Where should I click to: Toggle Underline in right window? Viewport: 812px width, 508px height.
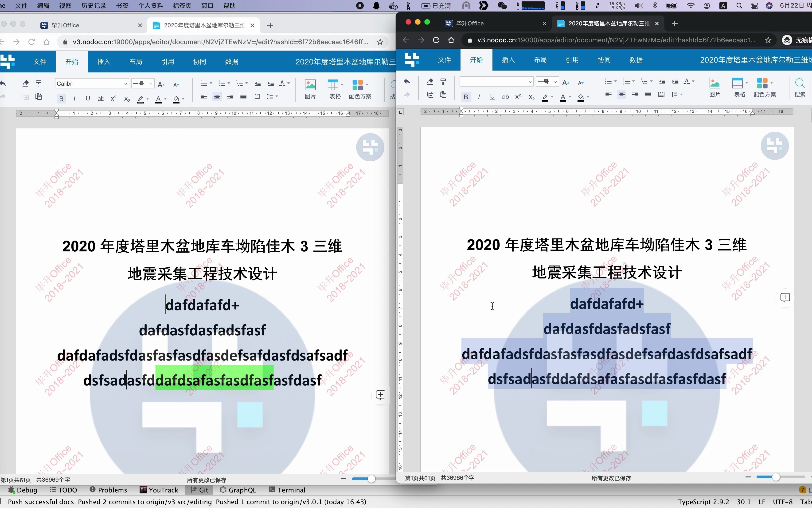[x=492, y=97]
